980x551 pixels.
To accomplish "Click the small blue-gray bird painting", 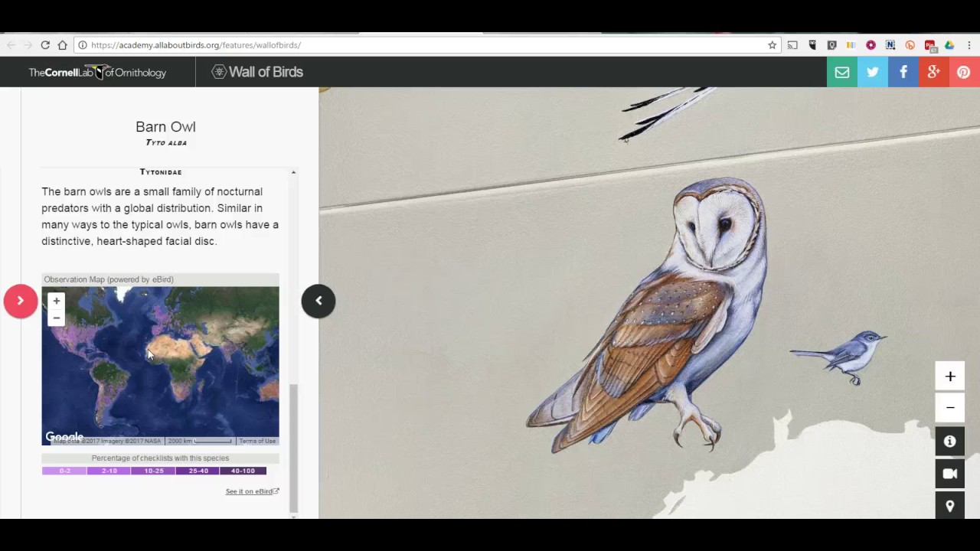I will click(x=839, y=357).
